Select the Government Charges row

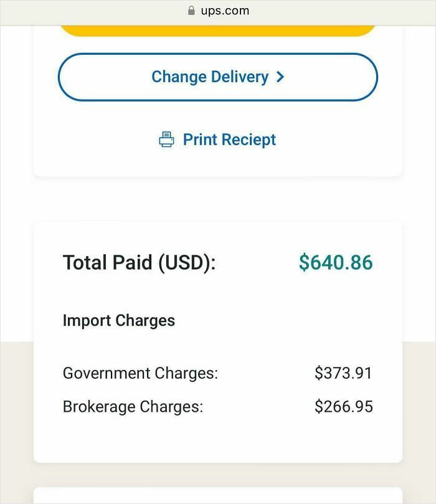coord(217,373)
